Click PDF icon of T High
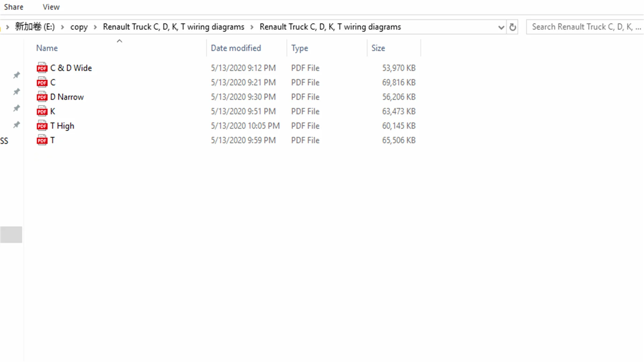The height and width of the screenshot is (362, 644). [42, 126]
